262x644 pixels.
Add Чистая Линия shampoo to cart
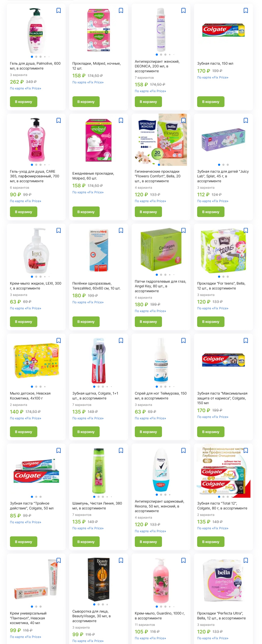[x=86, y=542]
